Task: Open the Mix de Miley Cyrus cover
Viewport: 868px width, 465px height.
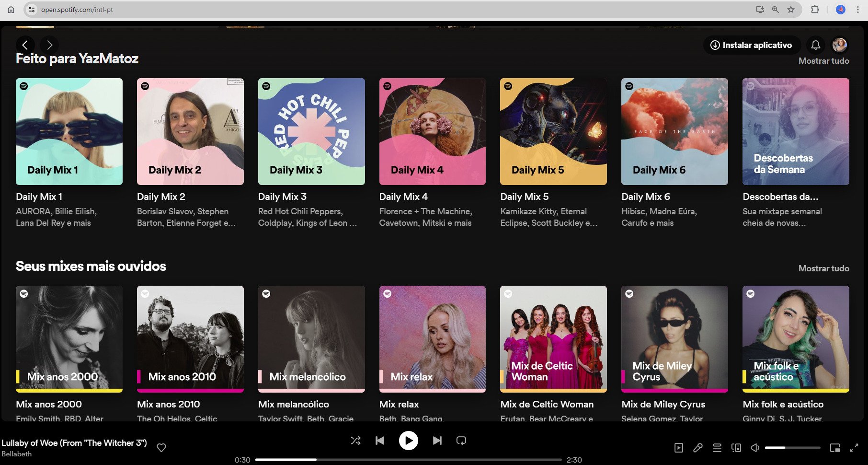Action: (674, 339)
